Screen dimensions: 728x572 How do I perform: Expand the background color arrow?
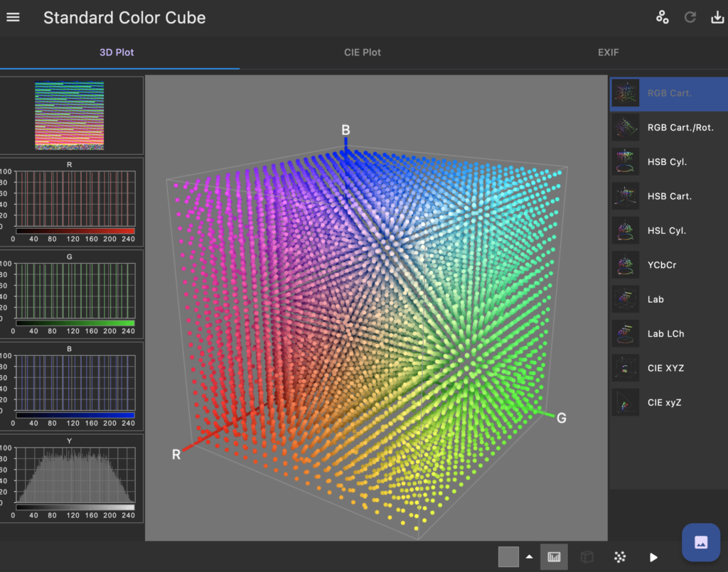529,557
